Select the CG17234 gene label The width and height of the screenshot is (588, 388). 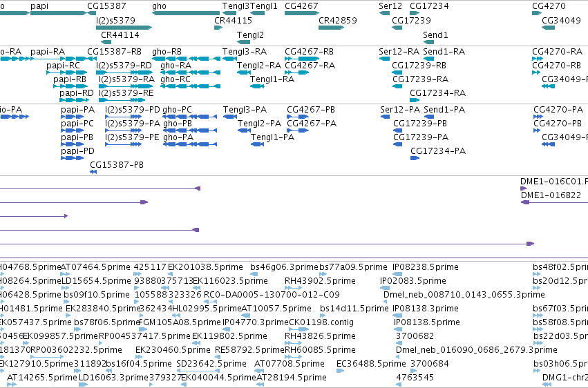coord(429,6)
